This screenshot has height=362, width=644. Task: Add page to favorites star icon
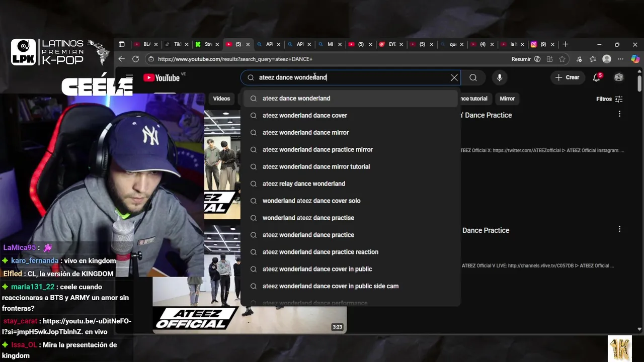[562, 59]
